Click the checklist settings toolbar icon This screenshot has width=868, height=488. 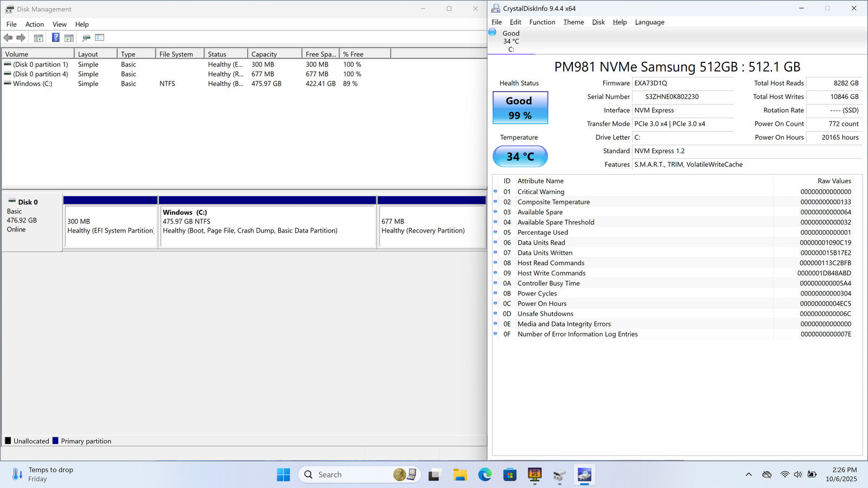[x=99, y=37]
